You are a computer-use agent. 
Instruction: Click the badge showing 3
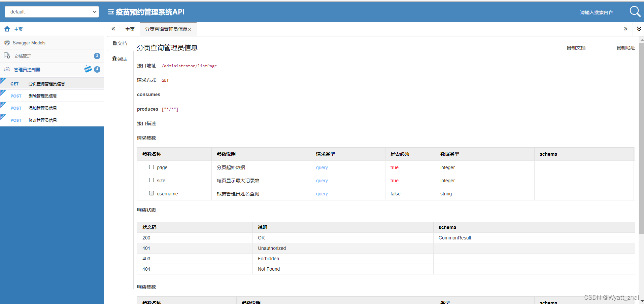tap(97, 56)
